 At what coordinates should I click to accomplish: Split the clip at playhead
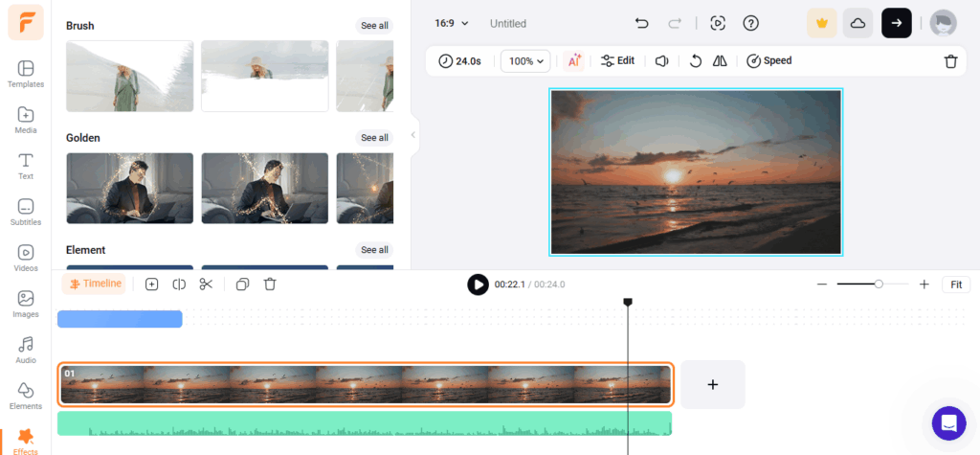point(179,284)
